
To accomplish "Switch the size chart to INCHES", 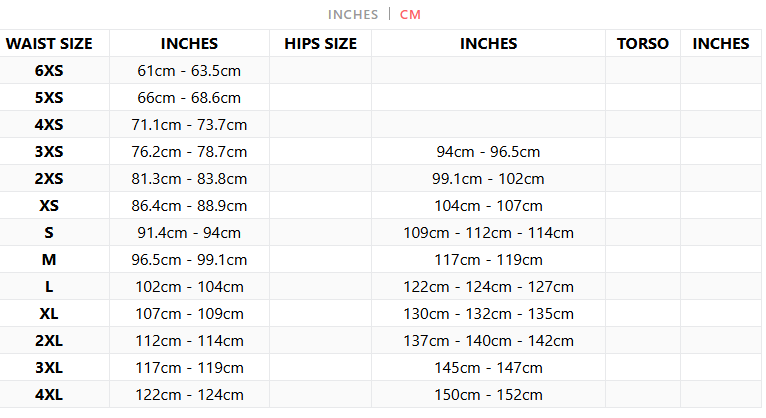I will [x=353, y=15].
